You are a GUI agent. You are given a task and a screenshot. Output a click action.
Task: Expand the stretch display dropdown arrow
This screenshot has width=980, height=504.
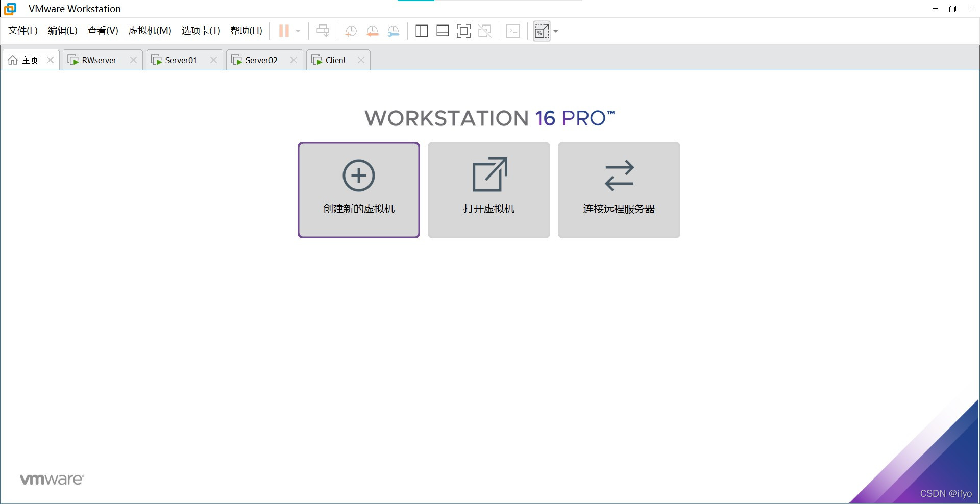click(x=556, y=31)
